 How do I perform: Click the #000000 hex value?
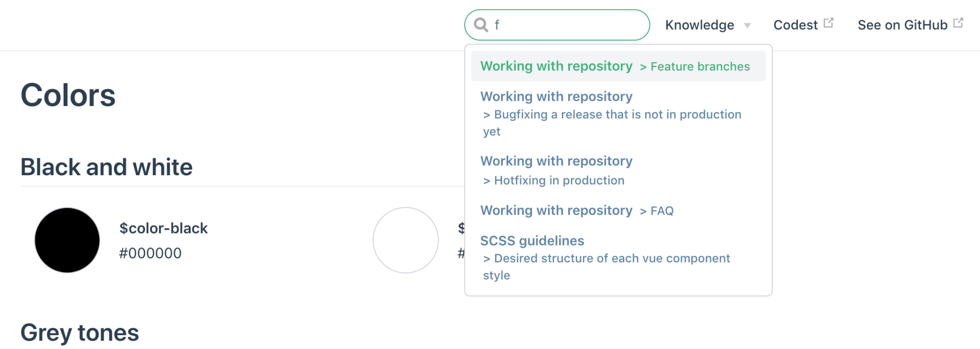pos(150,253)
